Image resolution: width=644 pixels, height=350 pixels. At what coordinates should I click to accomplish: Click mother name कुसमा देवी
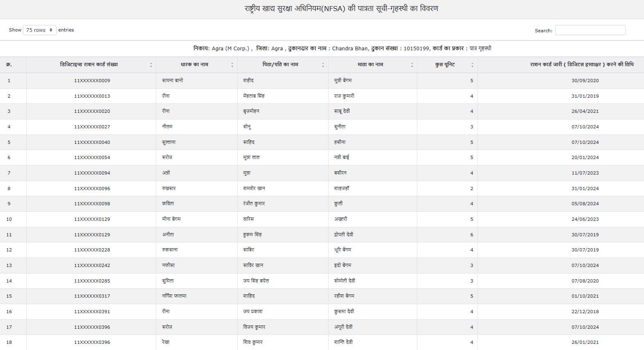[344, 312]
